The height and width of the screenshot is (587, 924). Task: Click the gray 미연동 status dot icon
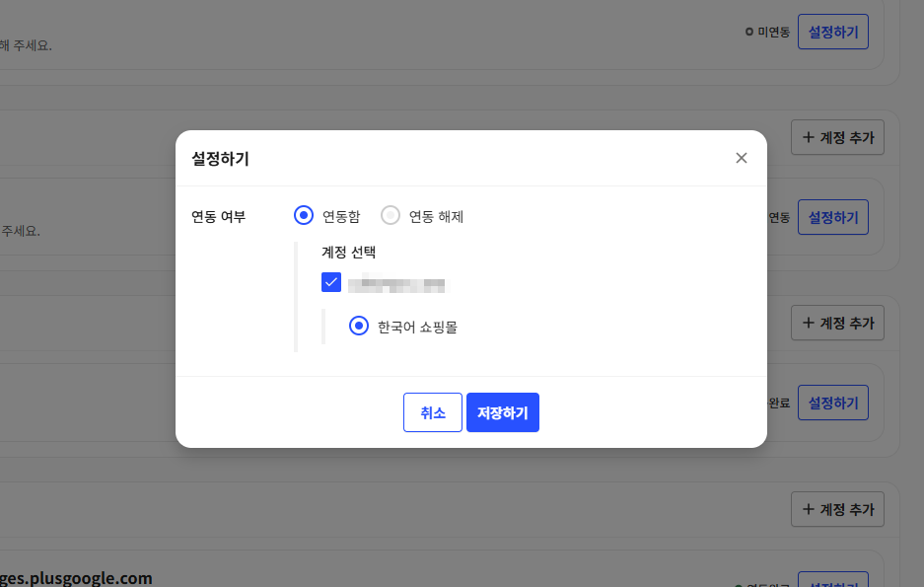pyautogui.click(x=749, y=32)
